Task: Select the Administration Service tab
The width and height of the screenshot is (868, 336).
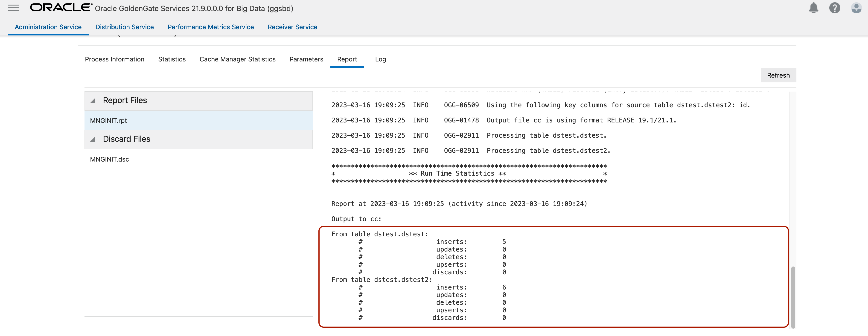Action: click(x=48, y=27)
